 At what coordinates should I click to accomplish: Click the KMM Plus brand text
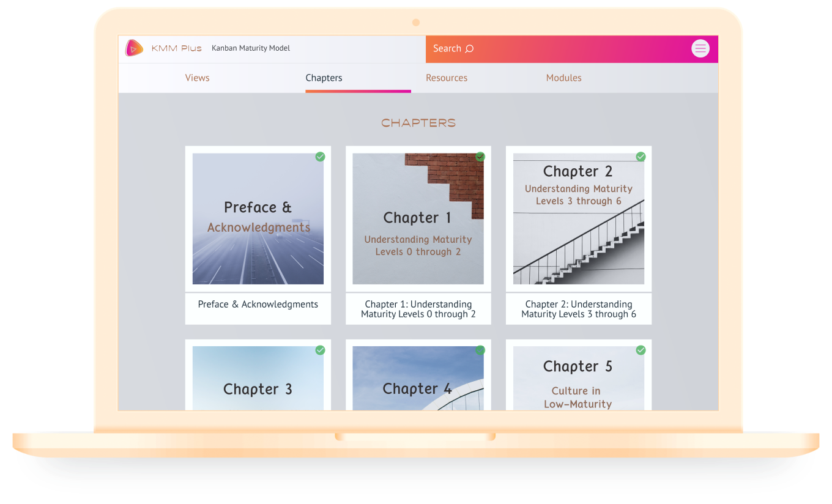[x=177, y=48]
